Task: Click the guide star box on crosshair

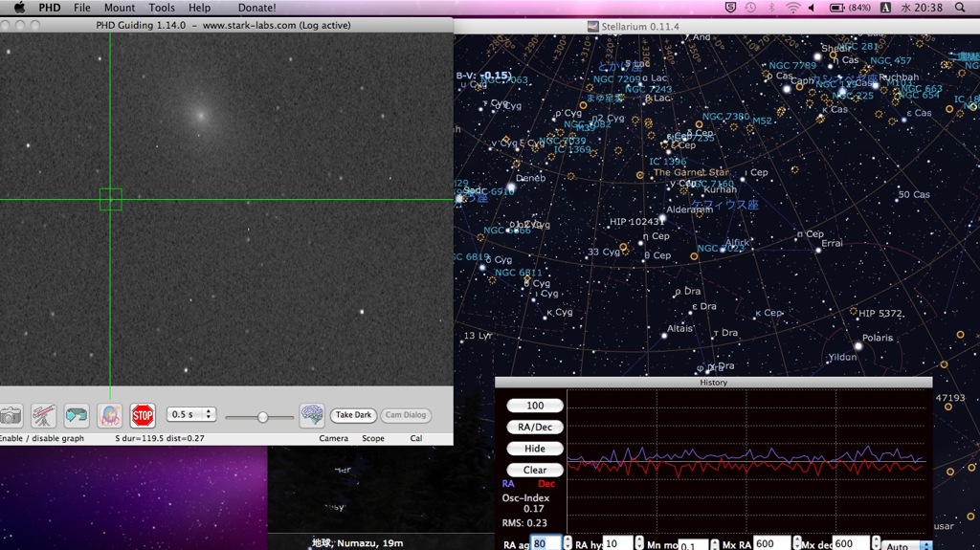Action: click(111, 199)
